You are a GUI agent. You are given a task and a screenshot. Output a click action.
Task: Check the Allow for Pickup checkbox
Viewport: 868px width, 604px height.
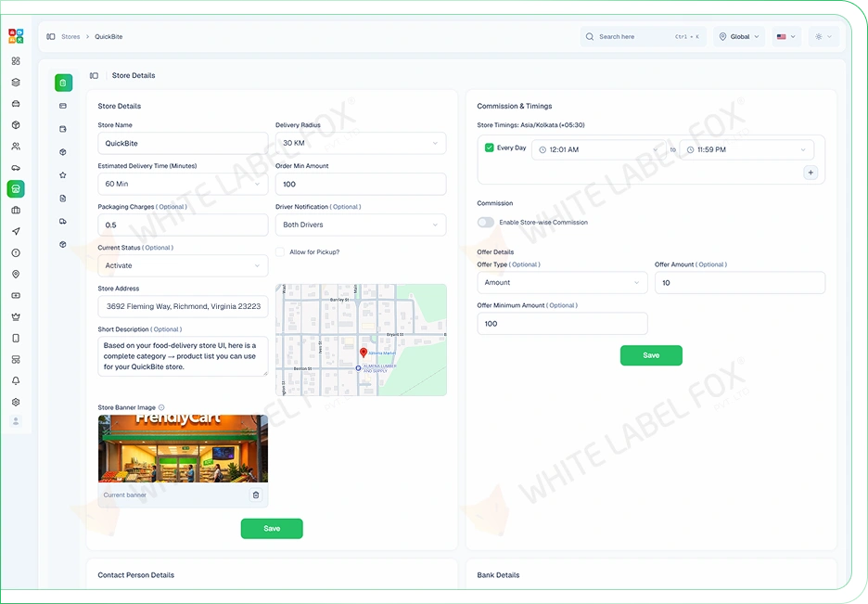(280, 251)
